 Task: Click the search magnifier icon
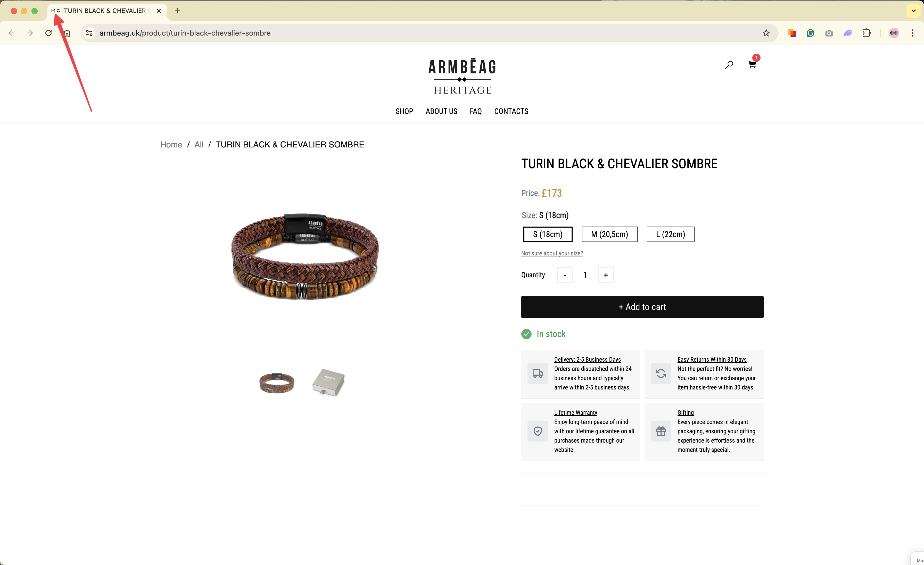pos(729,65)
